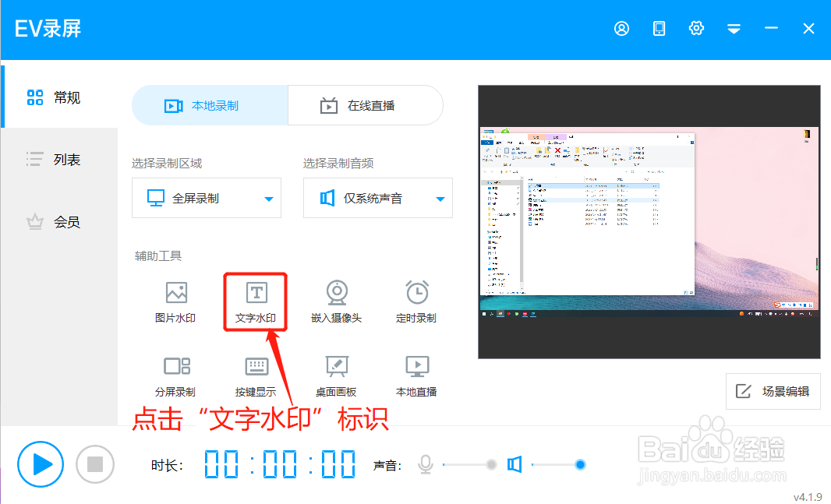Open 按键显示 keystroke display tool
The image size is (831, 504).
[x=256, y=376]
